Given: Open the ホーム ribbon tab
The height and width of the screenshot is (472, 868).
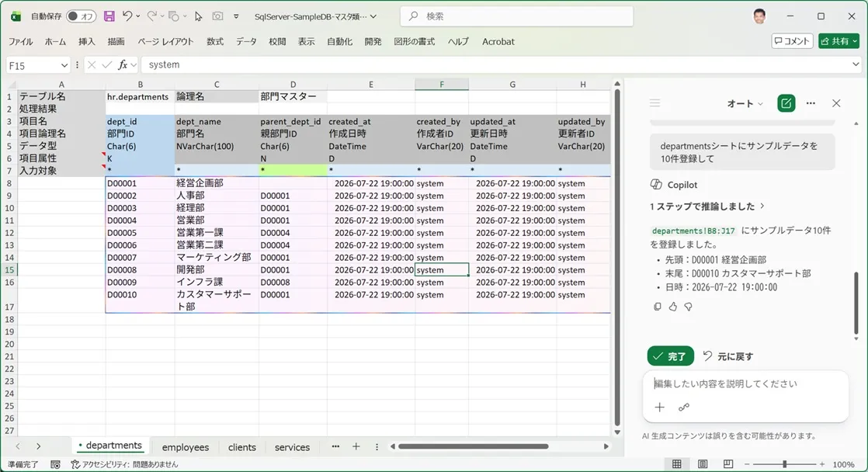Looking at the screenshot, I should 55,41.
